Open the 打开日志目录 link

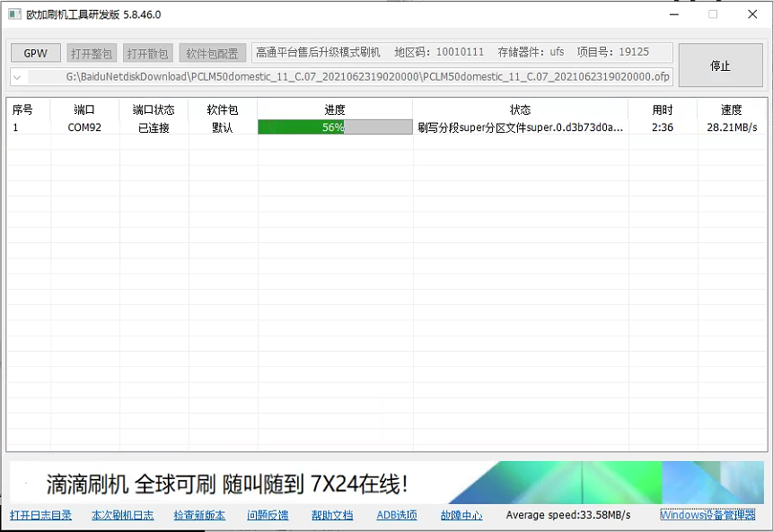[40, 515]
